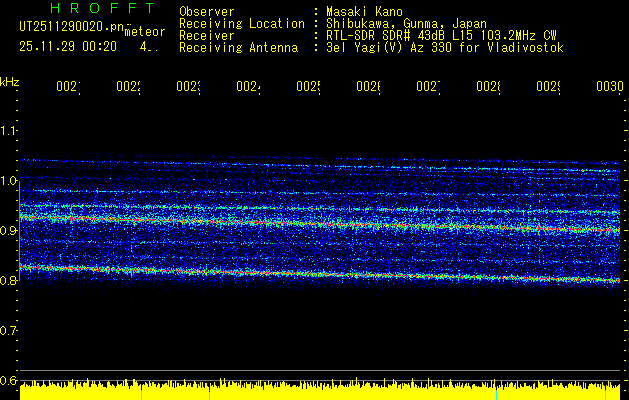Viewport: 629px width, 400px height.
Task: Click the Masaki Kano observer name
Action: [x=364, y=11]
